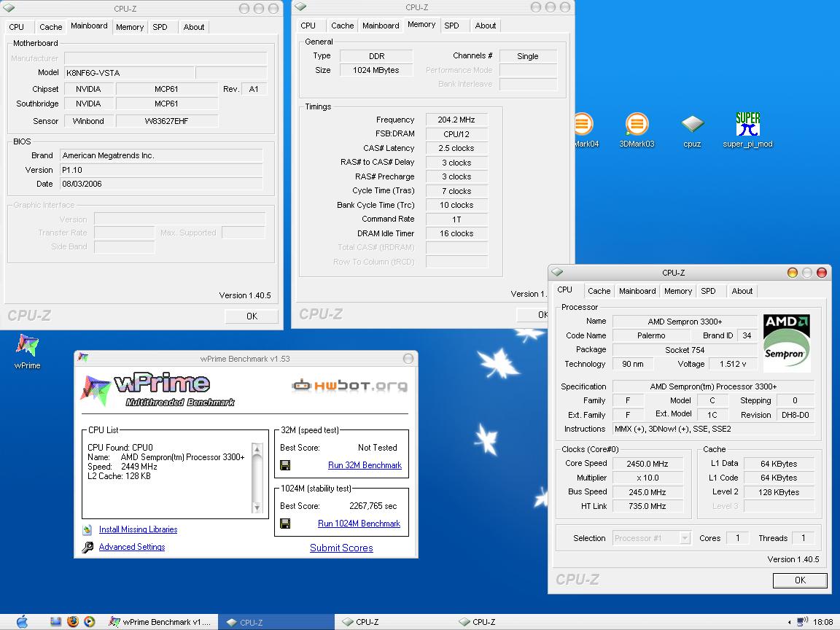
Task: Launch Firefox from quick launch
Action: tap(73, 621)
